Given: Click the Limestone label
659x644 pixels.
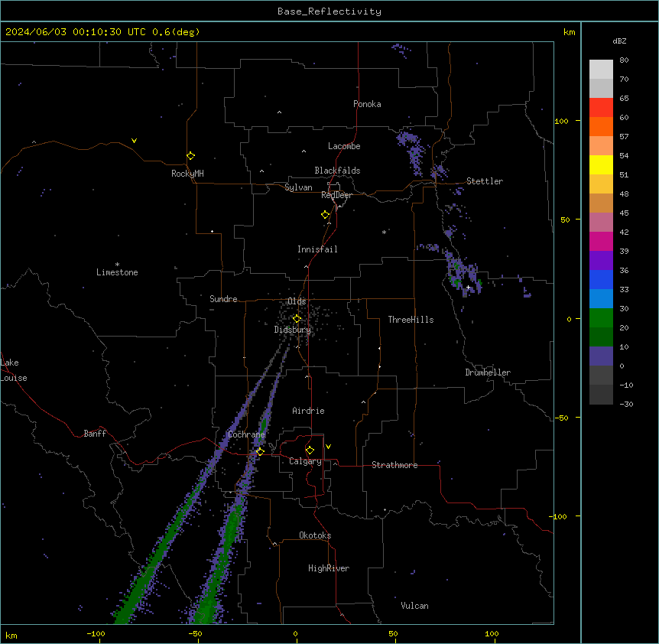Looking at the screenshot, I should click(117, 272).
